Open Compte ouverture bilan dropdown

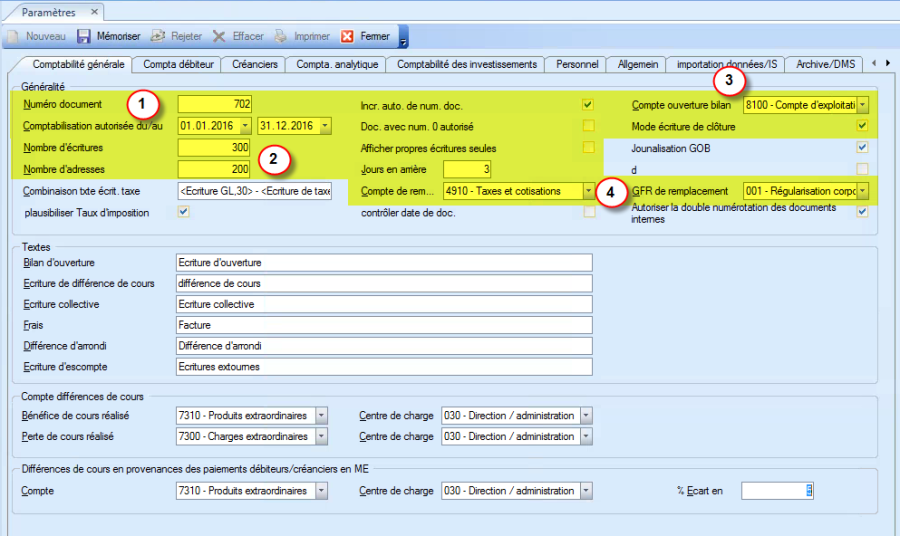pos(862,104)
